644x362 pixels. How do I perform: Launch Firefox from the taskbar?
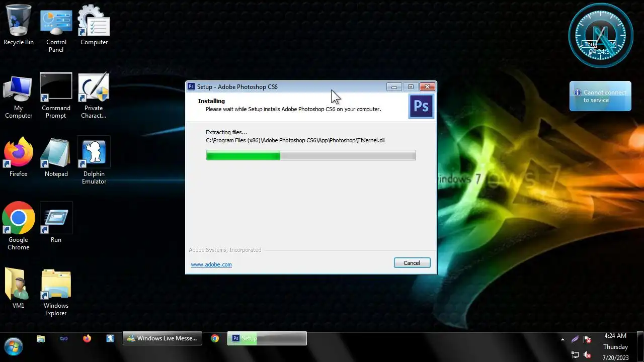[x=87, y=339]
